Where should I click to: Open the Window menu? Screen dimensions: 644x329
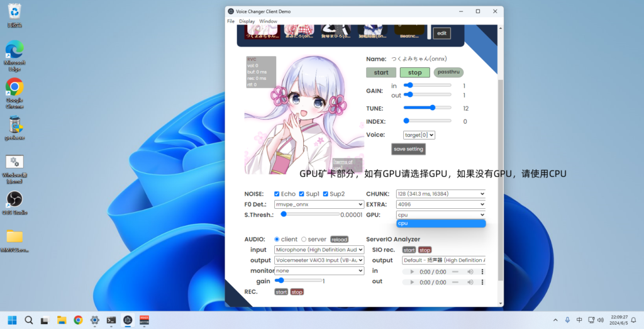point(268,21)
